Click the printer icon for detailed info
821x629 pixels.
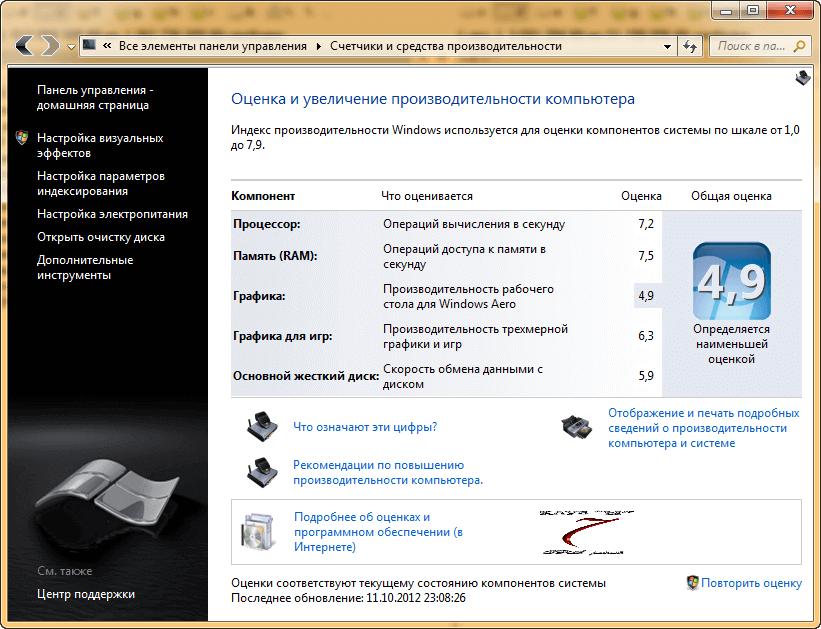[x=577, y=427]
